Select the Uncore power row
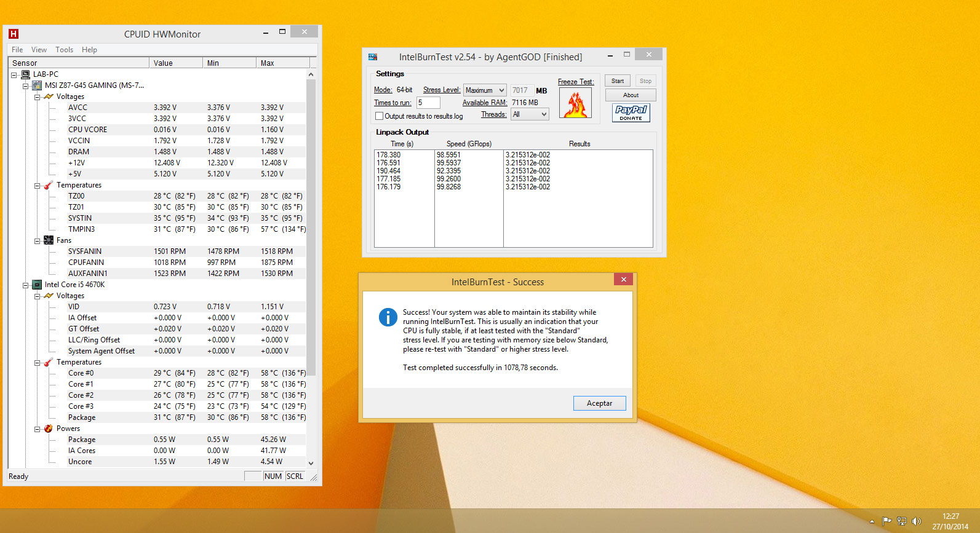The image size is (980, 533). pos(186,462)
